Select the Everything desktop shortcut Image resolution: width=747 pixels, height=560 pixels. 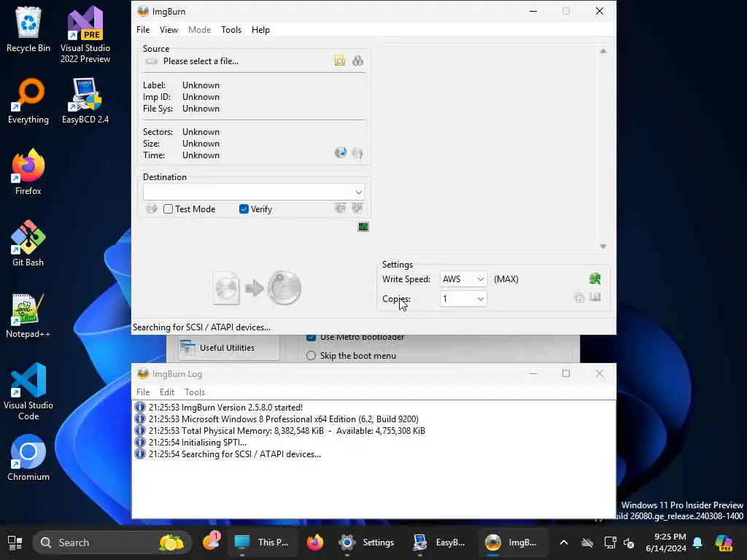[x=28, y=101]
